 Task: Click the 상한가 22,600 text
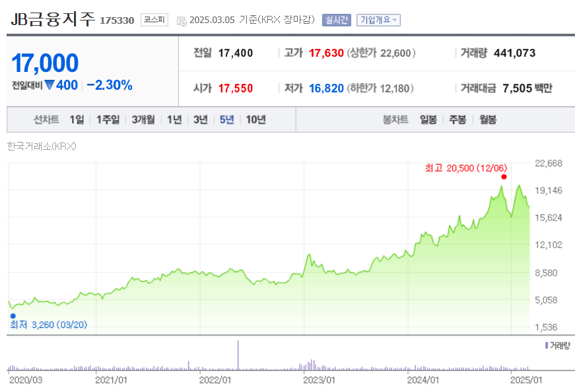point(382,53)
